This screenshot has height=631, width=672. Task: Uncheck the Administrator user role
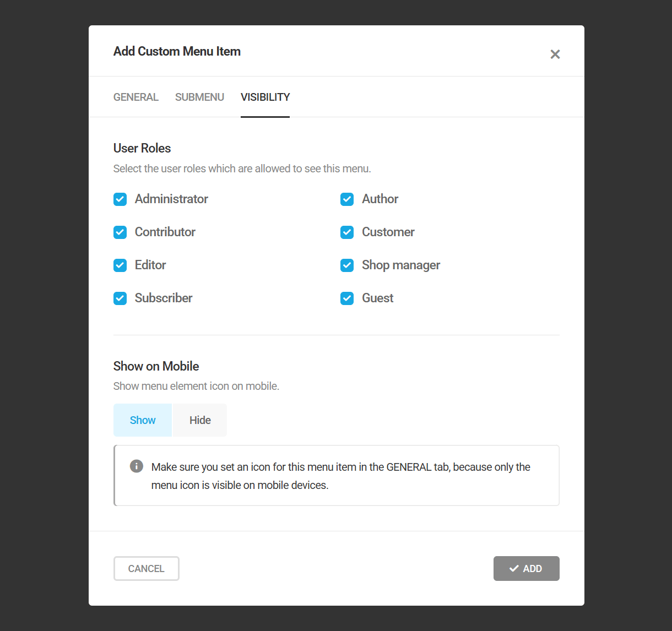tap(120, 199)
